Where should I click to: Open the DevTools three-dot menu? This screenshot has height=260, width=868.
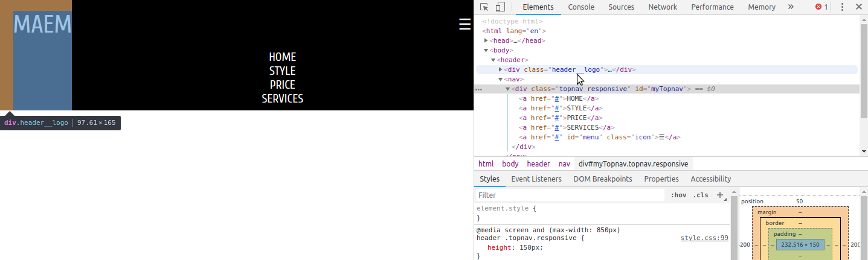pyautogui.click(x=842, y=7)
